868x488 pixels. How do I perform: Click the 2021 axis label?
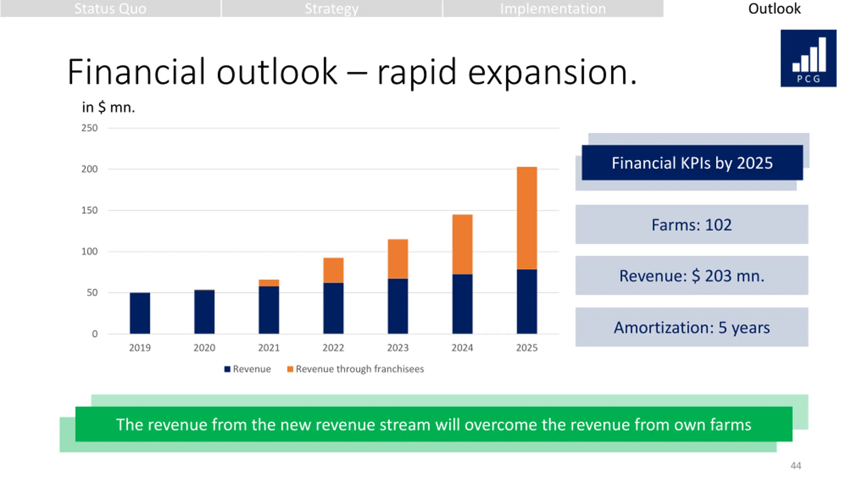(269, 348)
